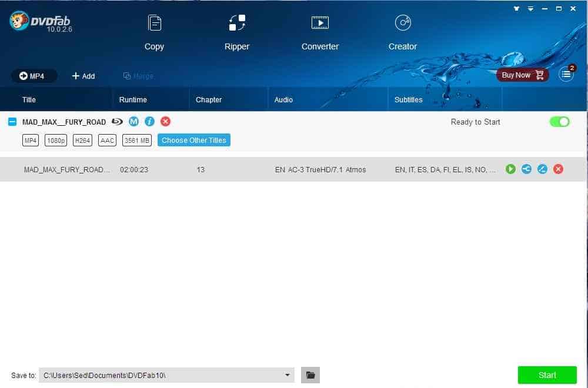Click the chapter value 13

(201, 169)
